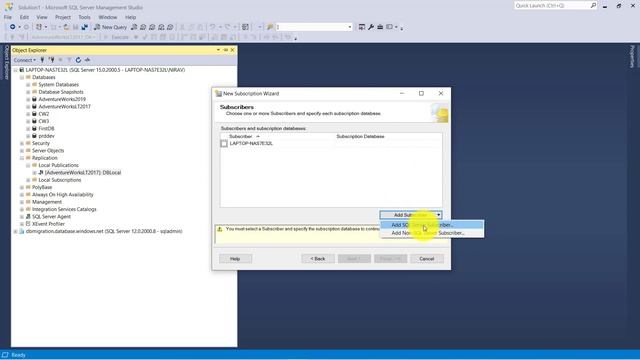Image resolution: width=640 pixels, height=360 pixels.
Task: Click the New Query toolbar button
Action: [111, 27]
